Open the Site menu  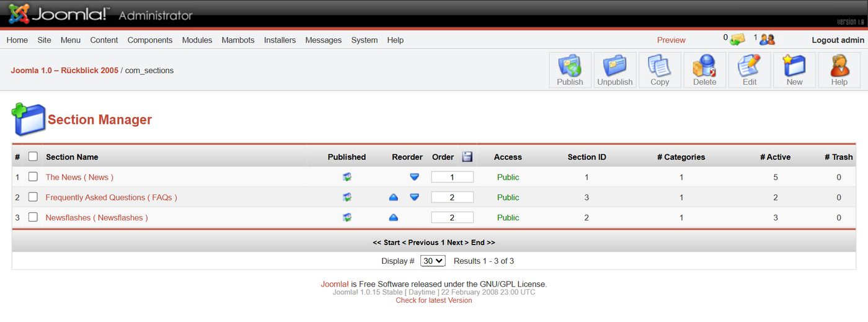click(x=44, y=40)
